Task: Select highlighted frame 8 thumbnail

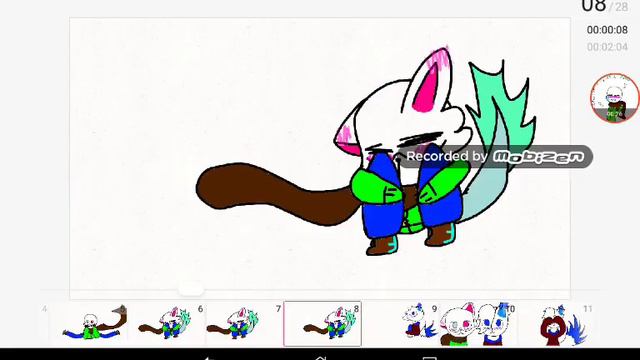Action: 322,324
